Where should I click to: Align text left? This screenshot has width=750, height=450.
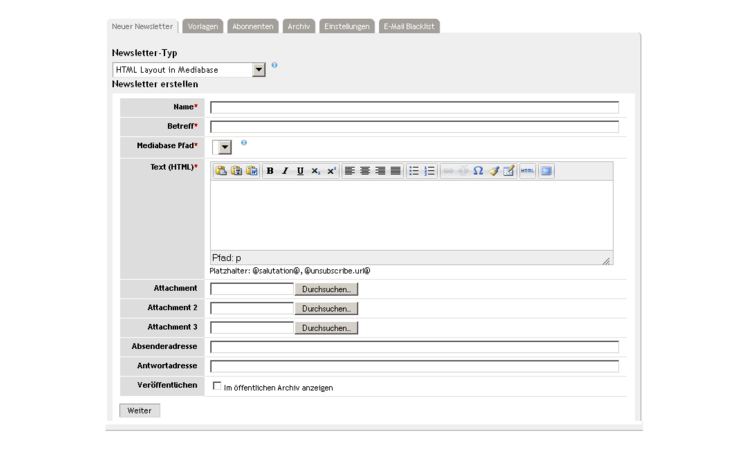tap(350, 171)
